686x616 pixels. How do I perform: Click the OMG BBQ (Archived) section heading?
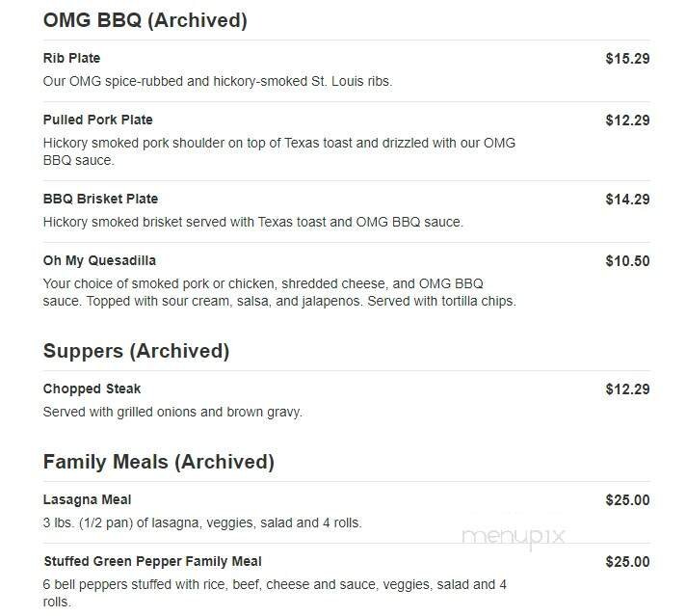(145, 20)
